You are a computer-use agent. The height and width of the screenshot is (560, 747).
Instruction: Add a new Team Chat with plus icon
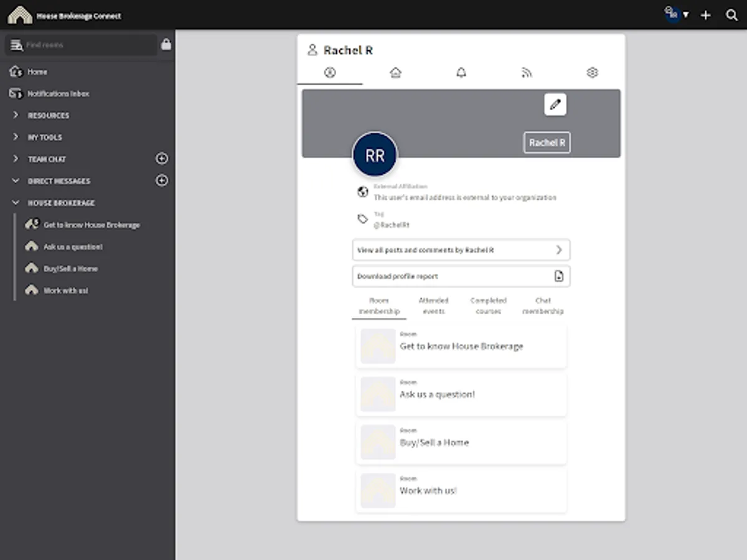point(162,159)
